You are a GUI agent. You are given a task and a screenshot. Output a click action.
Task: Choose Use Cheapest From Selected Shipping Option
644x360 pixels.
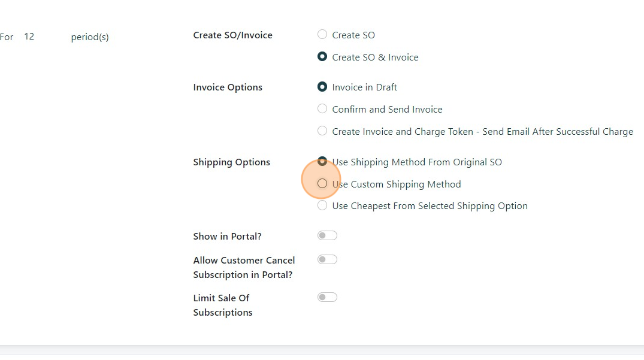coord(322,205)
